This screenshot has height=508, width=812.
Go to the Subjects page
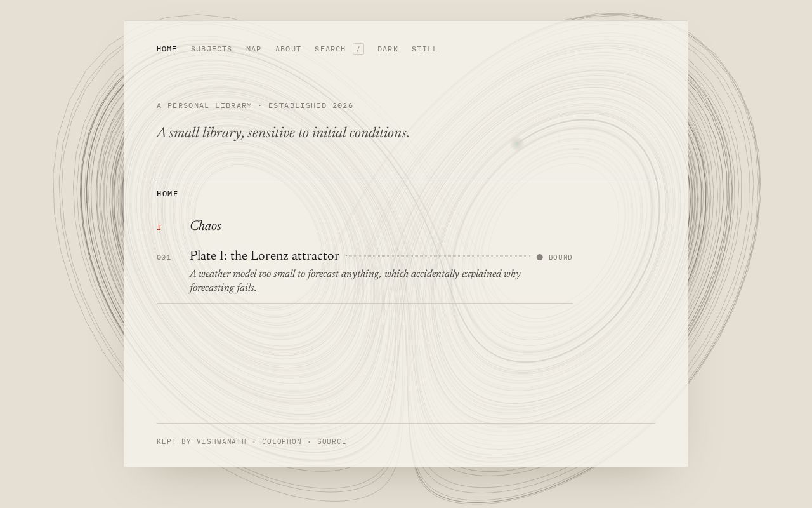[x=211, y=49]
